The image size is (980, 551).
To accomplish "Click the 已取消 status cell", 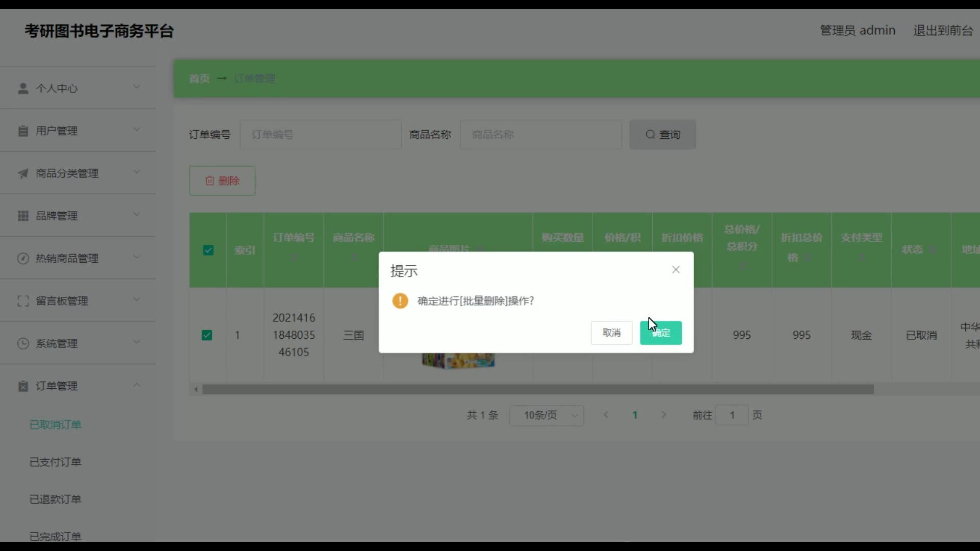I will (921, 335).
